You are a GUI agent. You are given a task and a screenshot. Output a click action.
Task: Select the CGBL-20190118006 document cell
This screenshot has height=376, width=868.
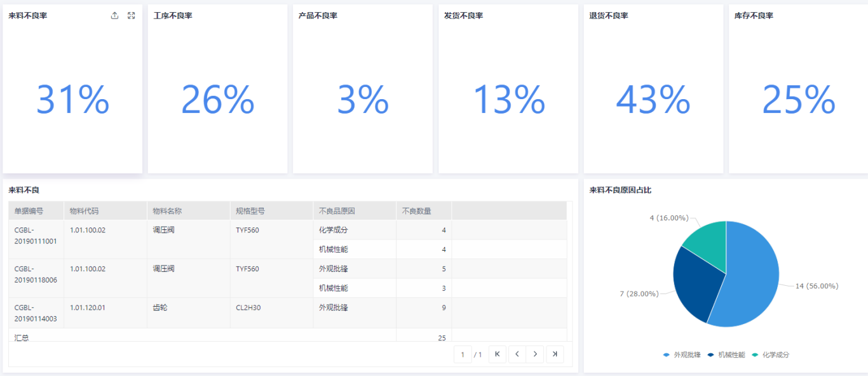click(x=36, y=278)
